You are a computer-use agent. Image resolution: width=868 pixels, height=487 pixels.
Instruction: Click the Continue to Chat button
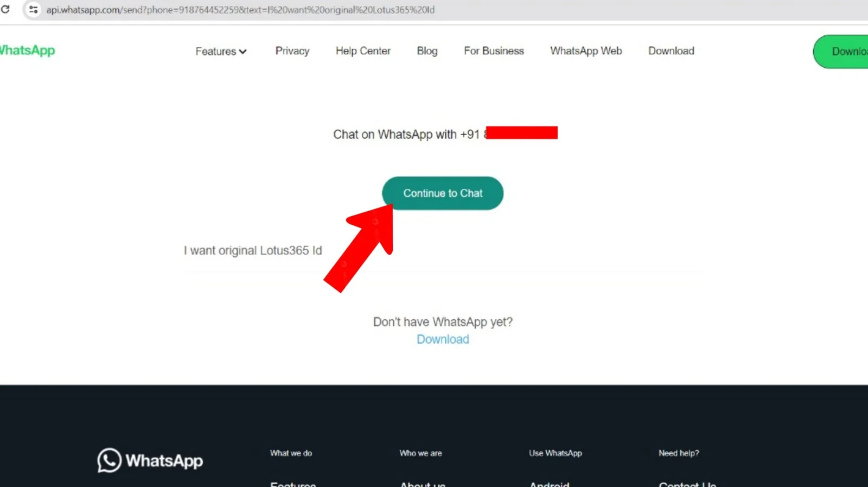tap(443, 193)
